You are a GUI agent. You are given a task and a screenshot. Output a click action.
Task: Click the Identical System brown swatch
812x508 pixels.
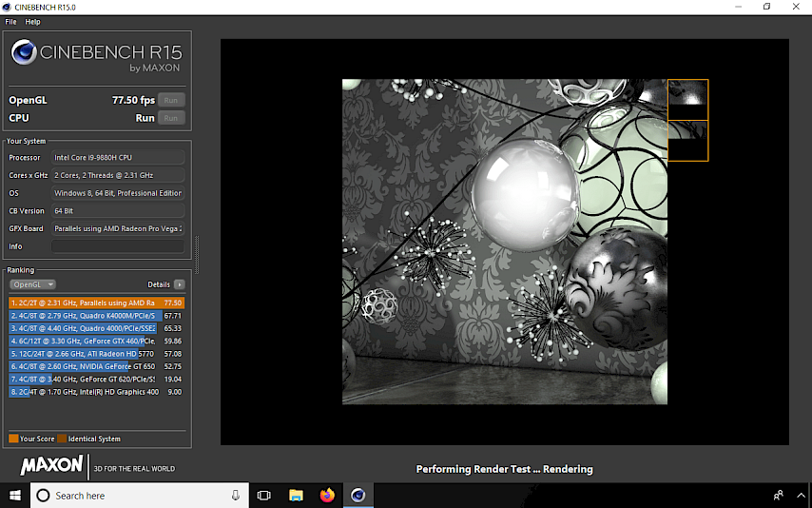click(62, 439)
